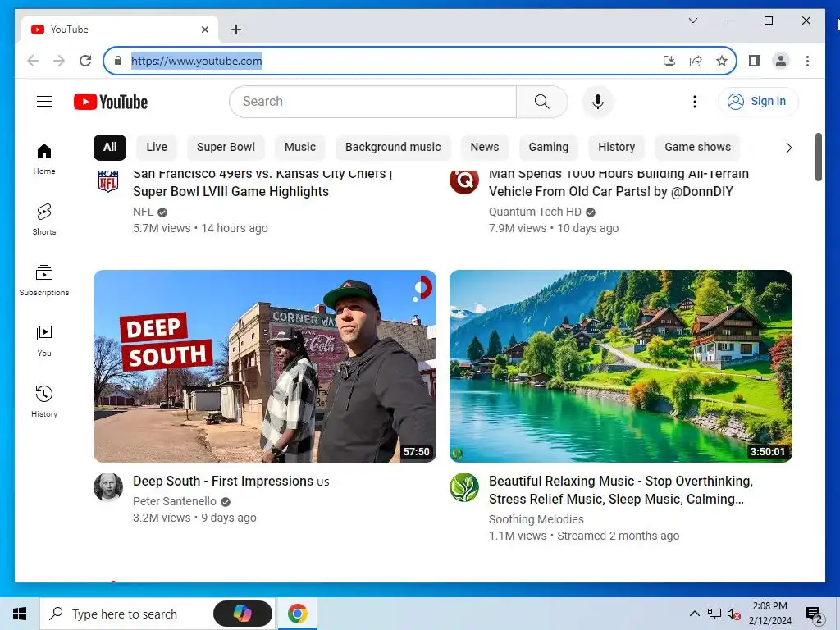The image size is (840, 630).
Task: Click the lake village relaxing music thumbnail
Action: tap(620, 366)
